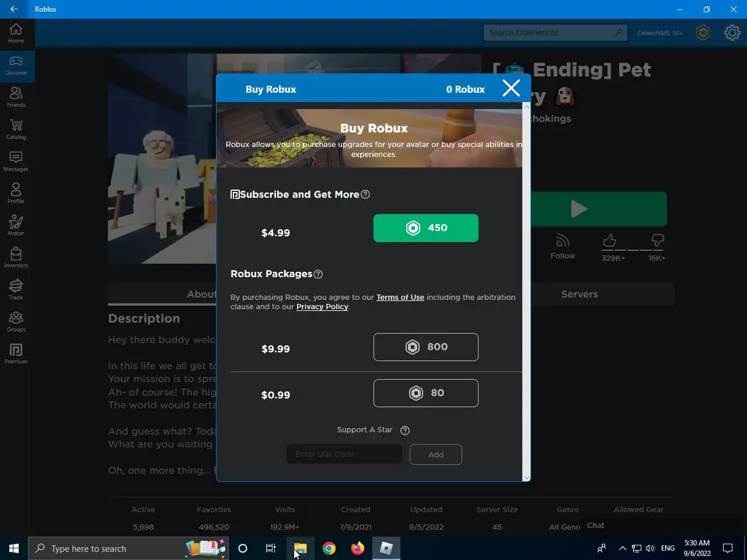The image size is (747, 560).
Task: Open Cortana from the taskbar
Action: pos(243,548)
